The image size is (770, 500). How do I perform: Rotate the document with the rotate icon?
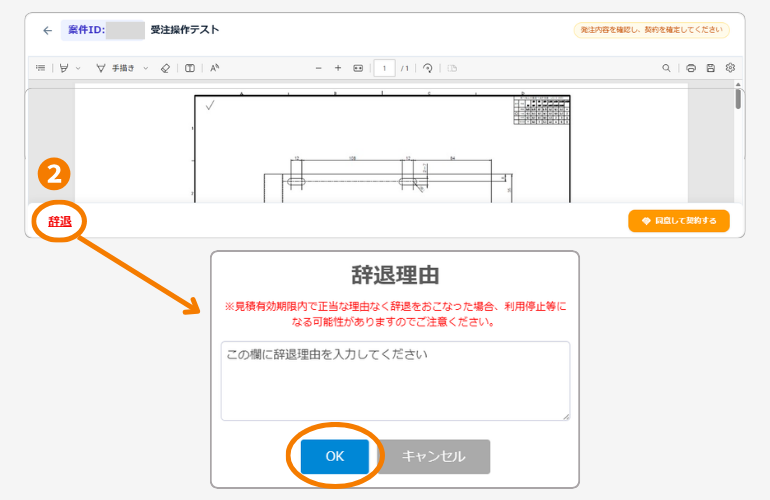pos(428,68)
